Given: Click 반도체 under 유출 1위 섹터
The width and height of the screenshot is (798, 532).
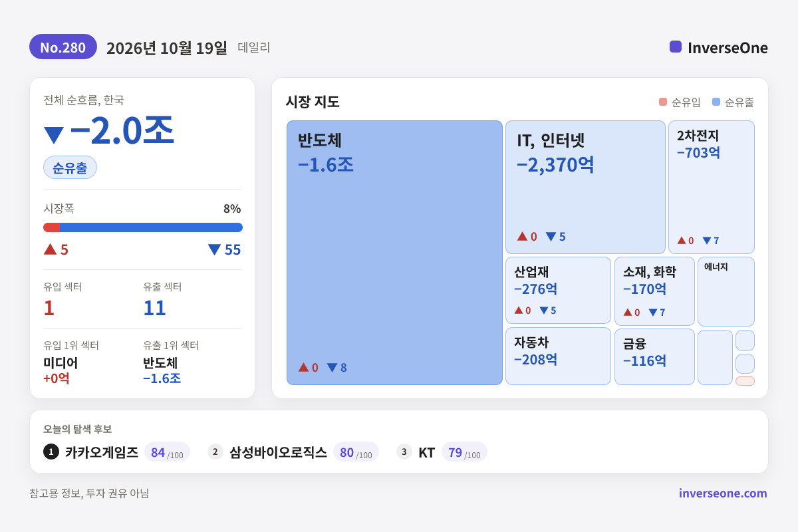Looking at the screenshot, I should (x=160, y=363).
